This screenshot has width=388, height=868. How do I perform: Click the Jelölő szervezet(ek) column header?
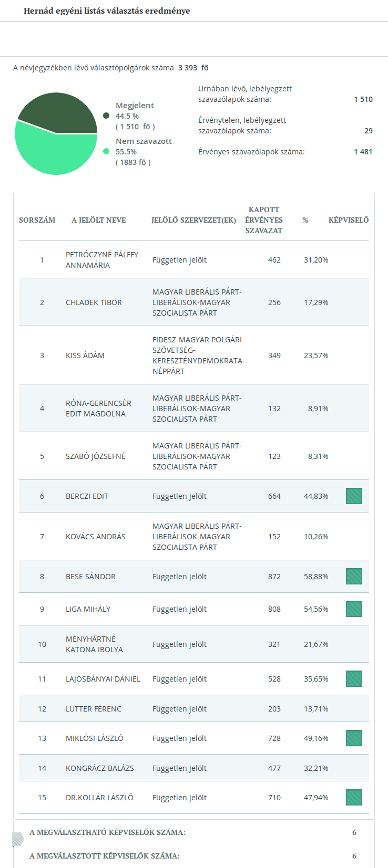click(193, 220)
